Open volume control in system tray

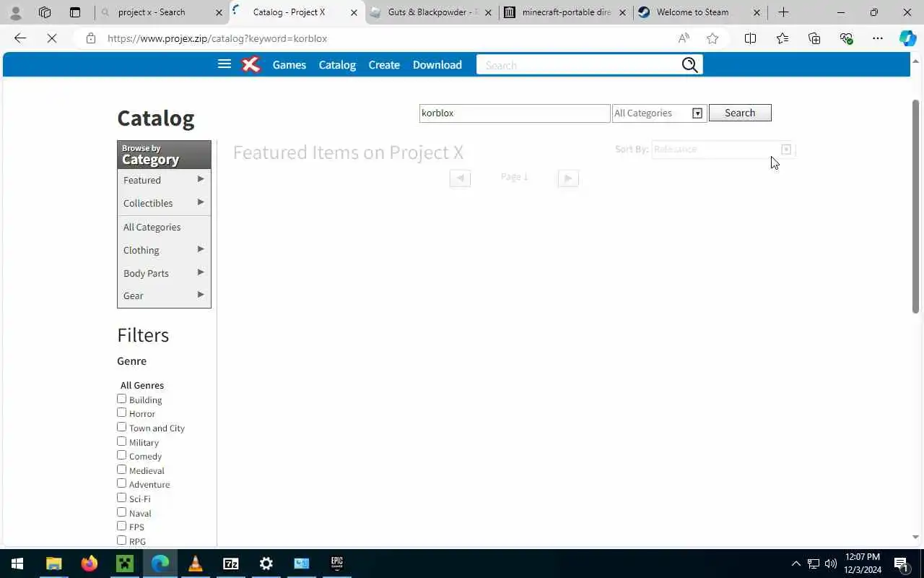[830, 564]
